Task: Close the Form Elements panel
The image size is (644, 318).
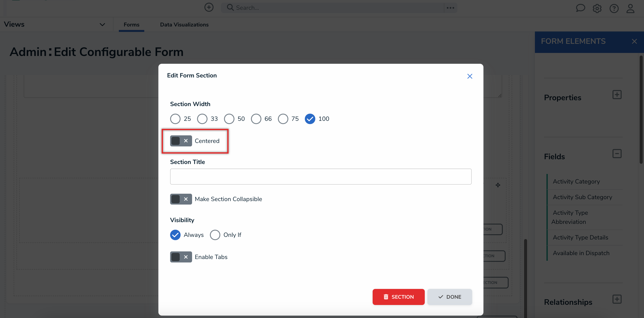Action: (x=634, y=41)
